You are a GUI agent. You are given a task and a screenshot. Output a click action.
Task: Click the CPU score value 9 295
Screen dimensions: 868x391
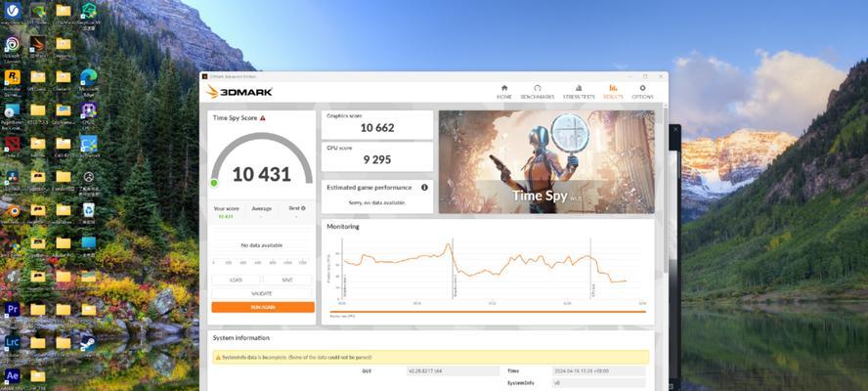point(377,159)
